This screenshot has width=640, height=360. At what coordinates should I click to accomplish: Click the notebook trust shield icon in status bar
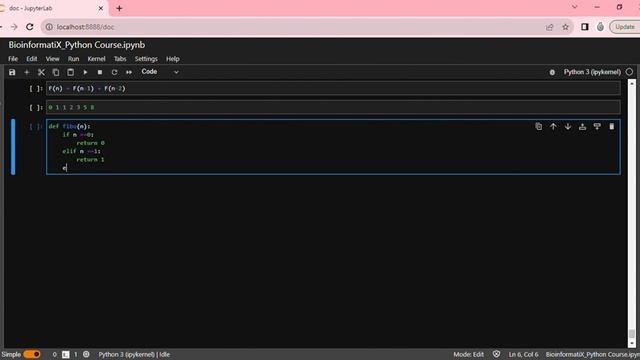(x=496, y=354)
